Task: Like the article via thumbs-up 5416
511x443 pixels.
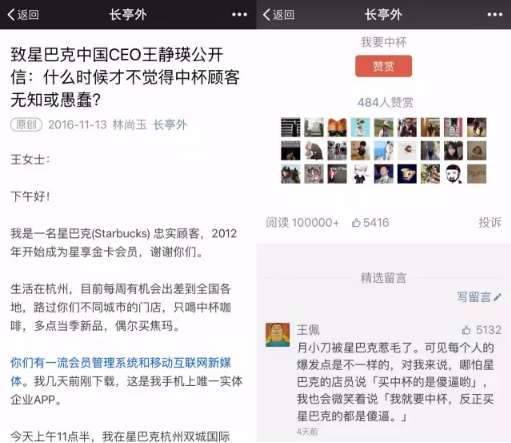Action: (x=370, y=223)
